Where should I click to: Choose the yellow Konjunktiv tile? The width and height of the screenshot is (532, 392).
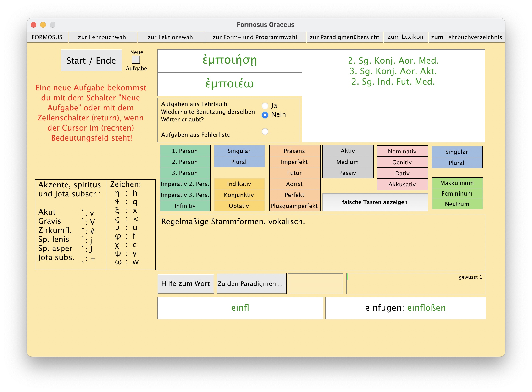(x=239, y=195)
